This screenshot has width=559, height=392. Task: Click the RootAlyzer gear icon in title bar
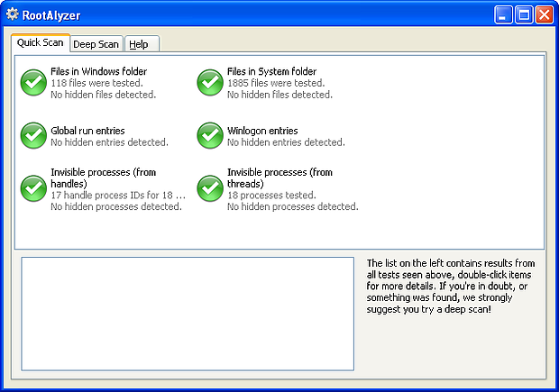pos(12,14)
